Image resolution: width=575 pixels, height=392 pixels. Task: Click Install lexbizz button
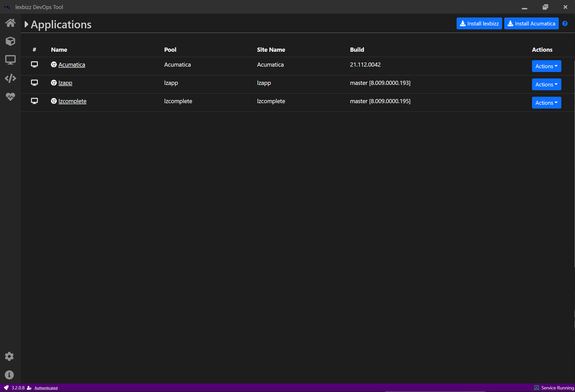click(x=479, y=23)
